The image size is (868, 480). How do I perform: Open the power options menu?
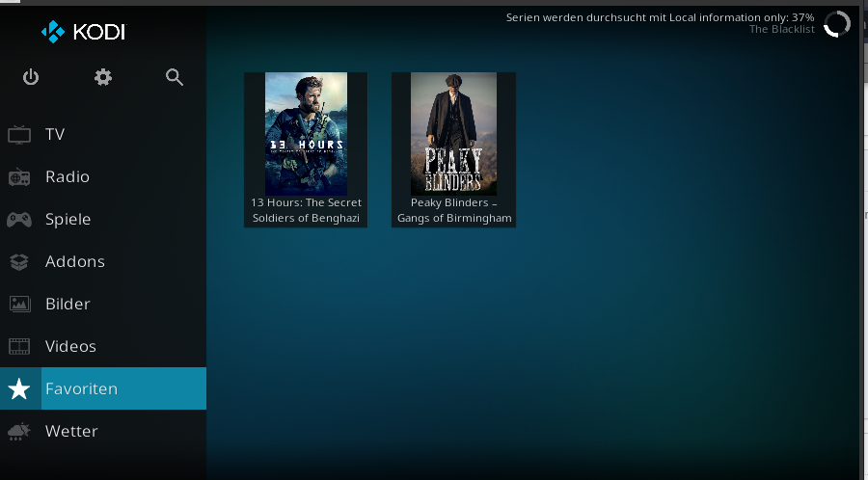31,77
